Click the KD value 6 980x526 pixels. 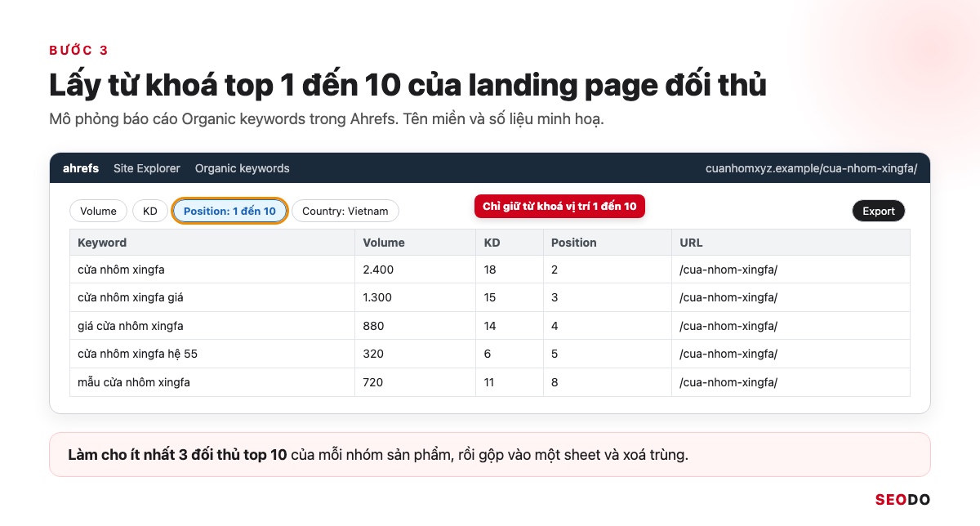click(x=487, y=354)
